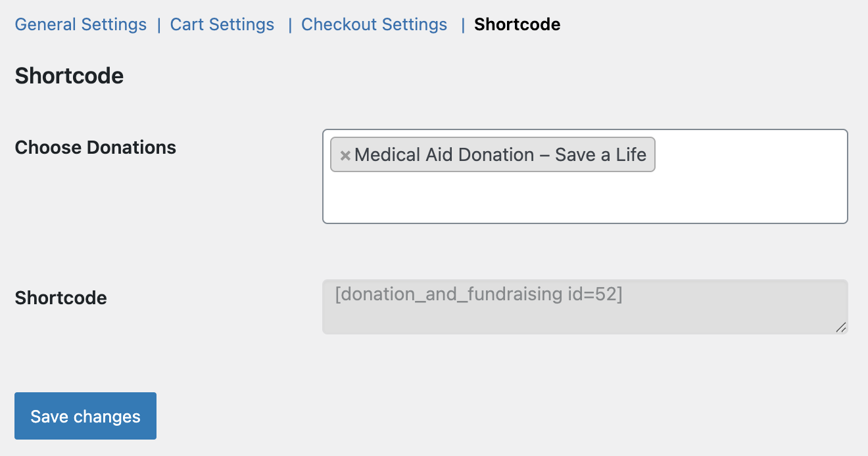
Task: Click the Save a Life words in the tag
Action: point(600,155)
